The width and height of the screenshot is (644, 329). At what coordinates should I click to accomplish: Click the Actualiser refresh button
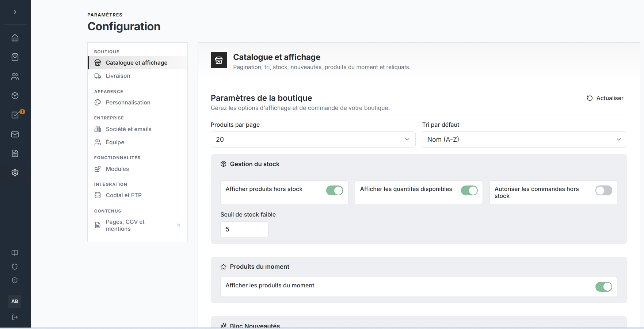(x=605, y=98)
